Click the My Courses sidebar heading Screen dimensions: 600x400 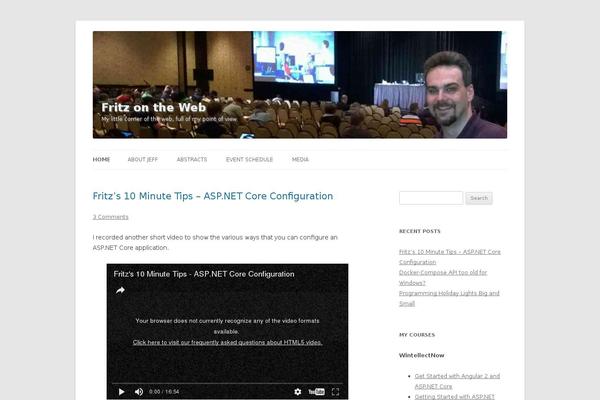417,335
